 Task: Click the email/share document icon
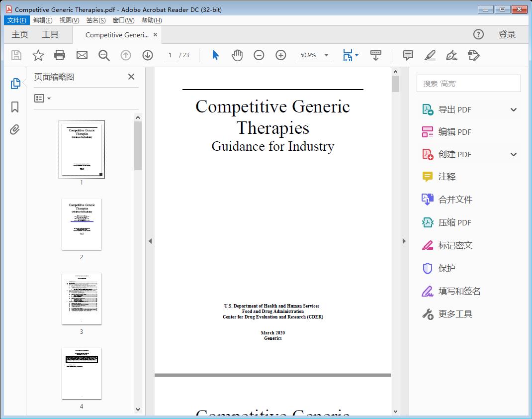pyautogui.click(x=82, y=55)
